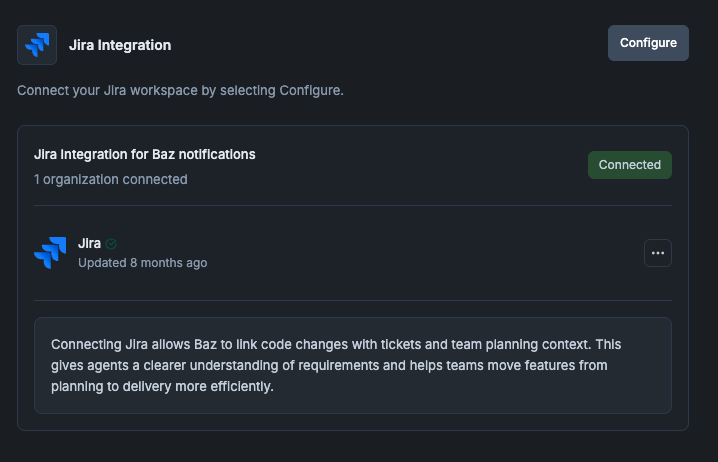The image size is (718, 462).
Task: Click the Connected status badge
Action: click(630, 165)
